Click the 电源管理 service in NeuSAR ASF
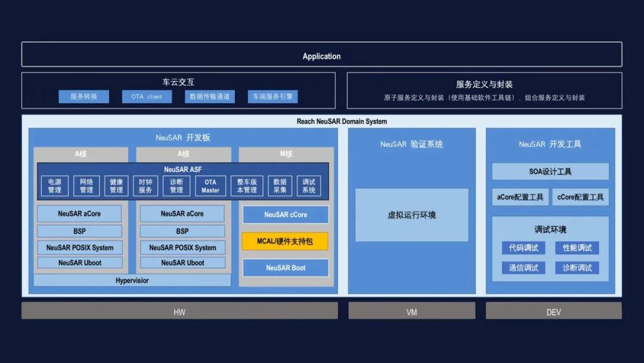 [54, 185]
